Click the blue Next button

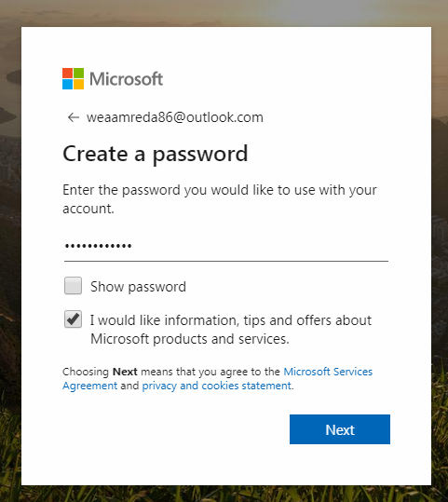tap(340, 429)
